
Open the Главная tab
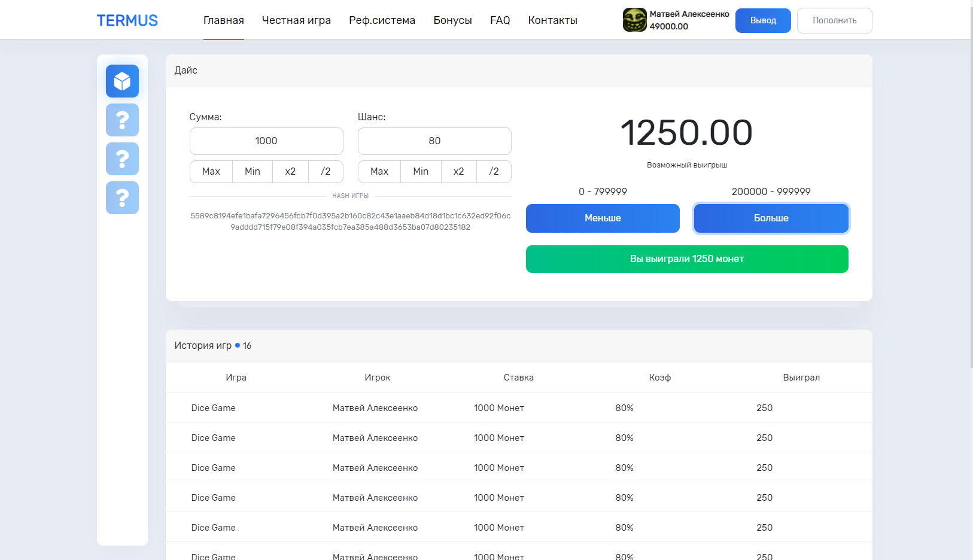coord(223,20)
